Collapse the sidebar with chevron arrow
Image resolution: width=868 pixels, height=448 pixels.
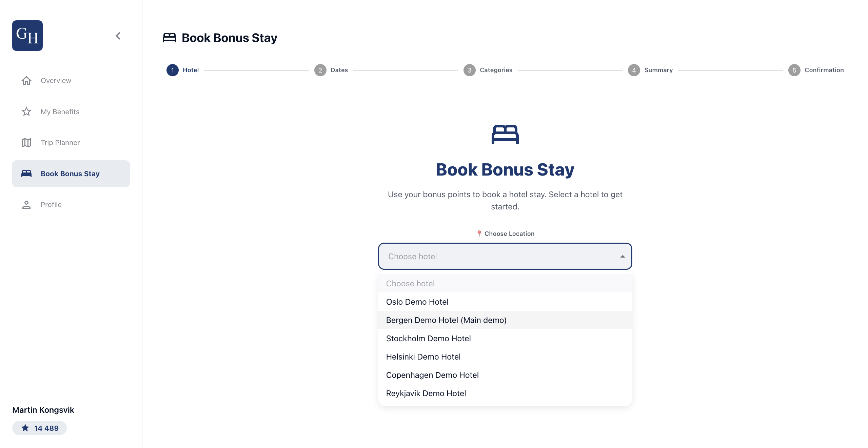point(118,36)
